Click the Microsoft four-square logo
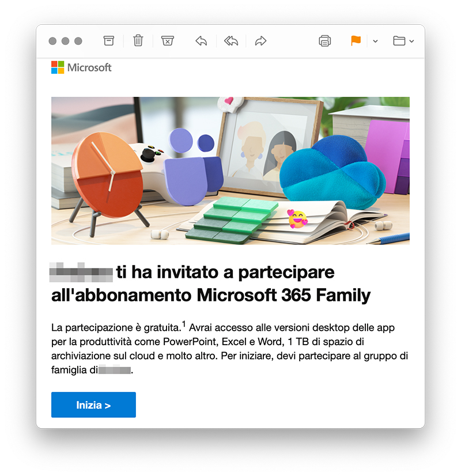This screenshot has height=476, width=461. tap(58, 67)
